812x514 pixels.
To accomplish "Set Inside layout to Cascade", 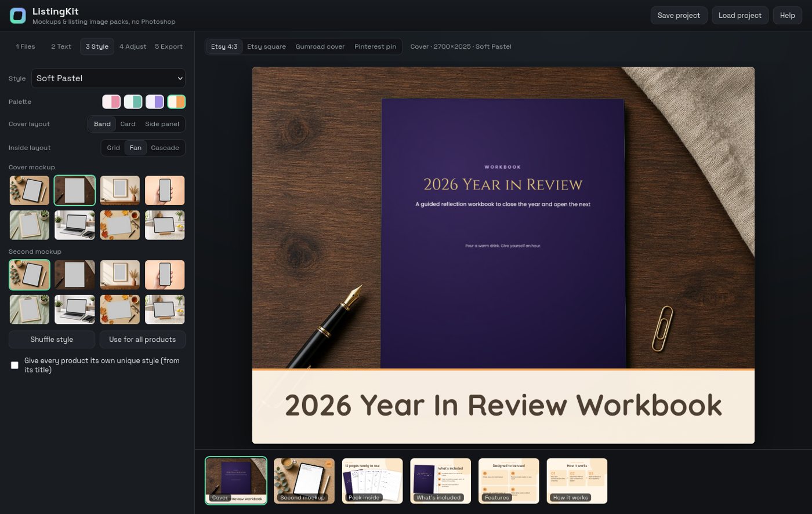I will coord(165,148).
